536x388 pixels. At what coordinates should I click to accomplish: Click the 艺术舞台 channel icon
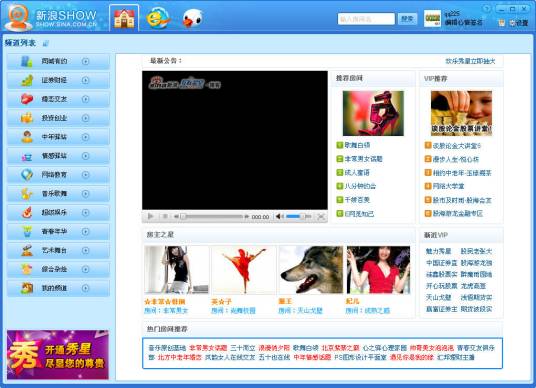(27, 251)
